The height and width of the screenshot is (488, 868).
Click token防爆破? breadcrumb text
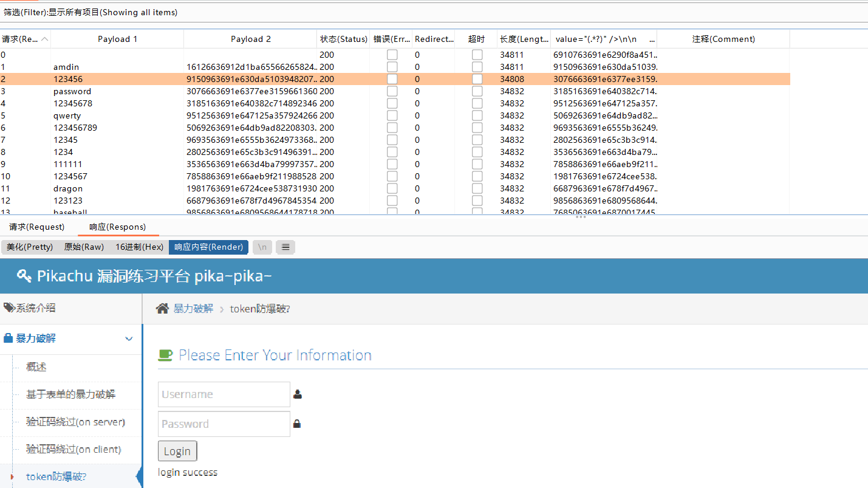click(x=260, y=309)
